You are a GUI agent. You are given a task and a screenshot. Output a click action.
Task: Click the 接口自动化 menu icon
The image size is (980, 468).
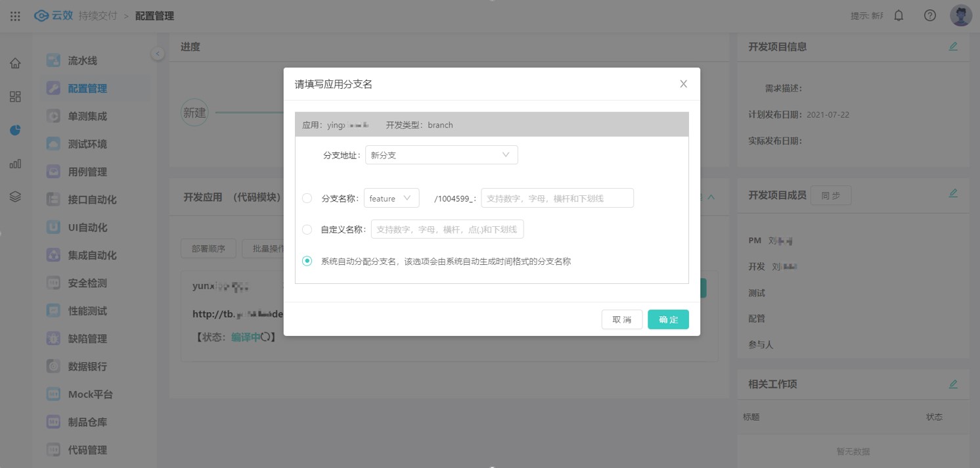(x=53, y=199)
